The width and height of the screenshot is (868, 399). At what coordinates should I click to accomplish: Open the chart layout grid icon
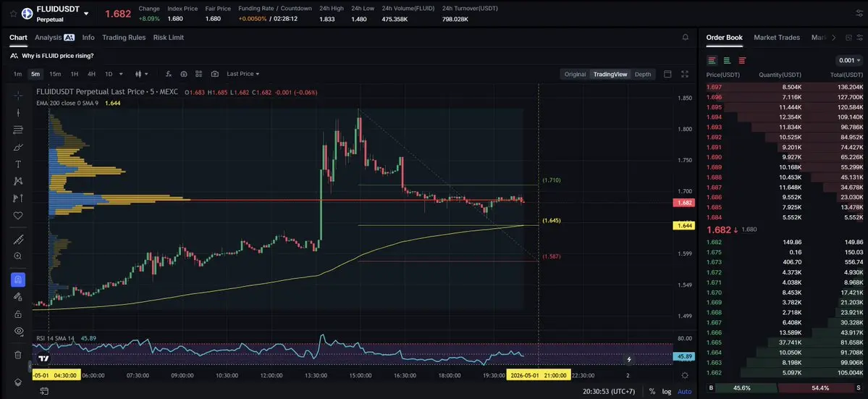pos(199,74)
